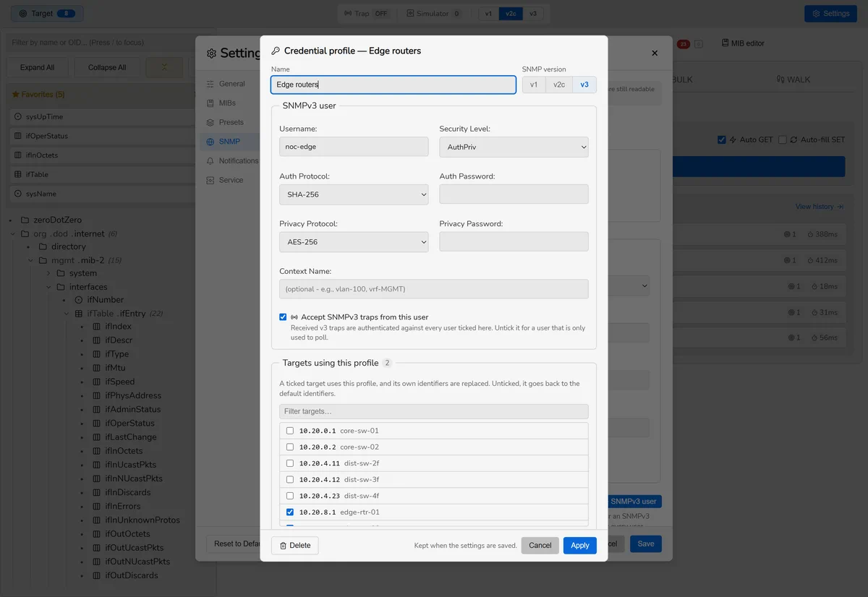Collapse the org.dod.internet tree node
Image resolution: width=868 pixels, height=597 pixels.
point(13,234)
